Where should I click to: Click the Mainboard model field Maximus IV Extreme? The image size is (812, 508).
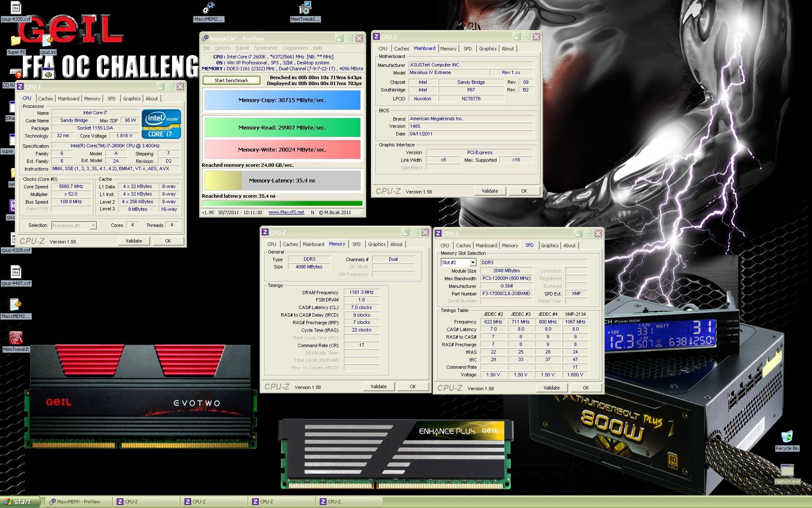click(448, 73)
